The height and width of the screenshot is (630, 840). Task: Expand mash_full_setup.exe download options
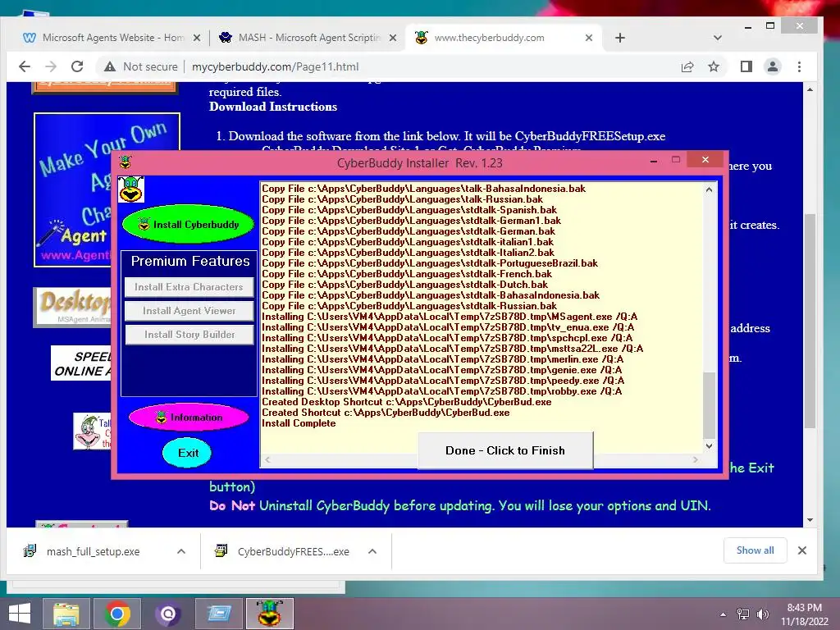click(181, 551)
